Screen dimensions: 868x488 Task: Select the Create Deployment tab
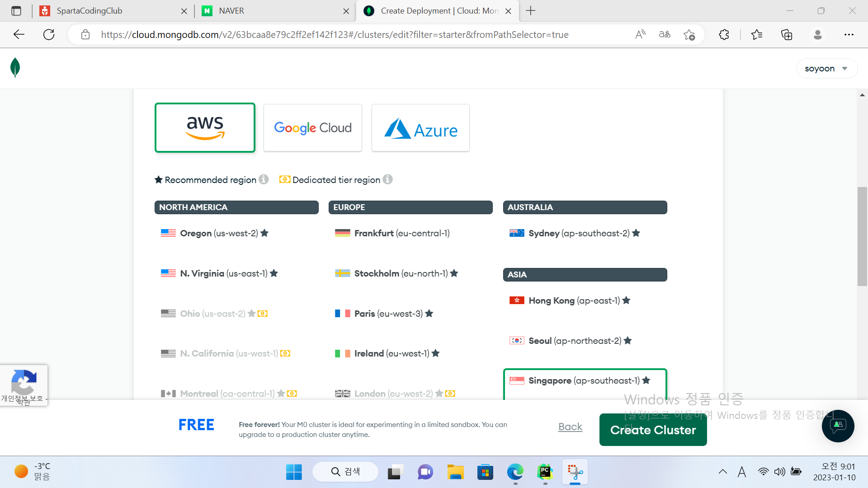coord(438,11)
